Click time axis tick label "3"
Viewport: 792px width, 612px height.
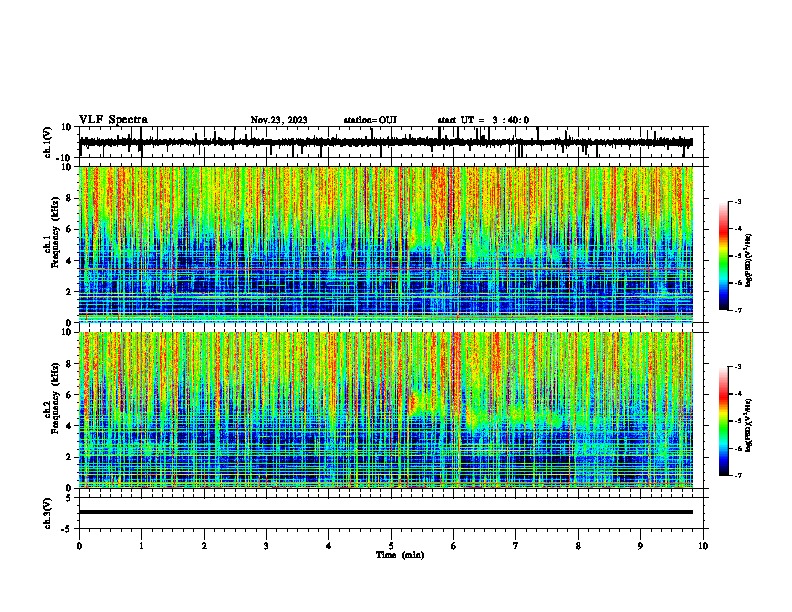tap(266, 546)
